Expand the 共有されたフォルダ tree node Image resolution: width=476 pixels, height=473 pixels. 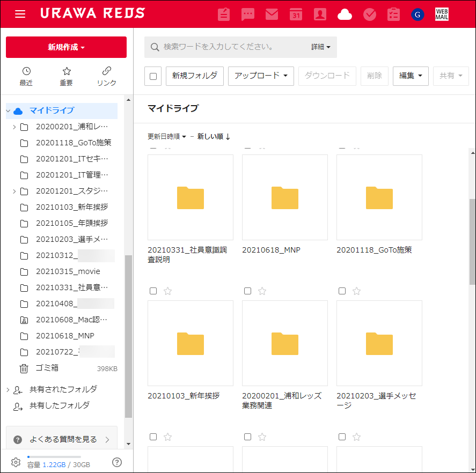pyautogui.click(x=8, y=390)
